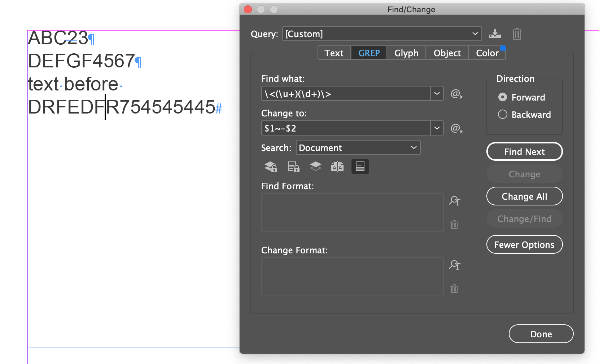Select the Forward search direction
This screenshot has width=599, height=364.
(x=503, y=97)
